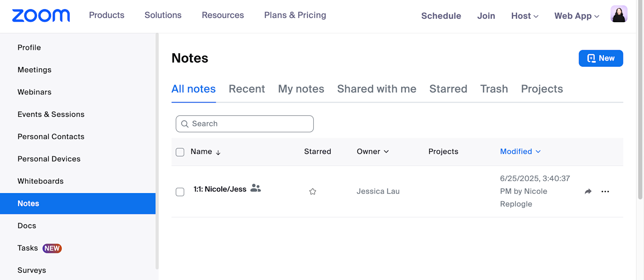Go to Webinars in sidebar
Viewport: 644px width, 280px height.
click(34, 92)
